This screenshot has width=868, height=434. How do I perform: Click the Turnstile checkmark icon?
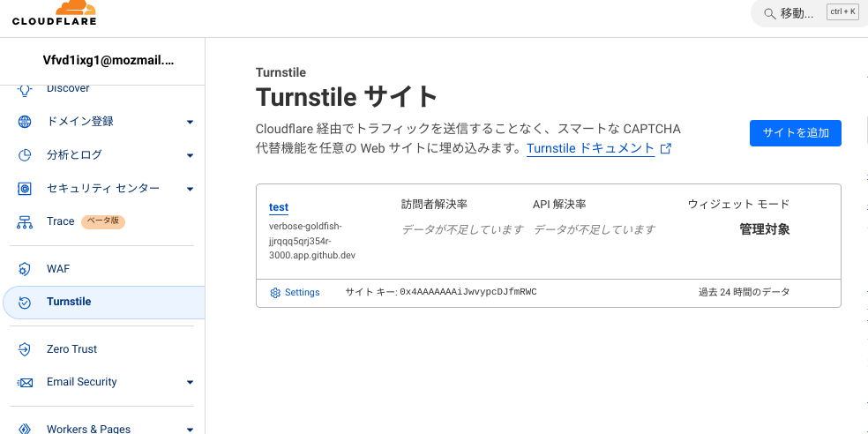pos(25,303)
